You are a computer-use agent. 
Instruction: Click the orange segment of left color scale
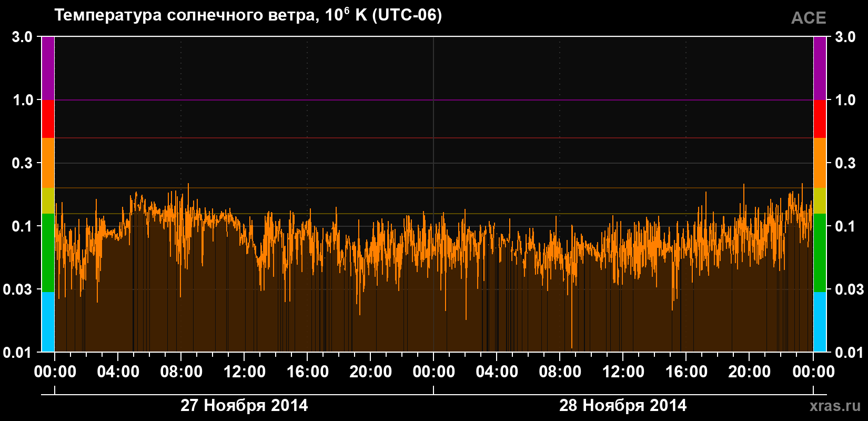click(x=48, y=163)
